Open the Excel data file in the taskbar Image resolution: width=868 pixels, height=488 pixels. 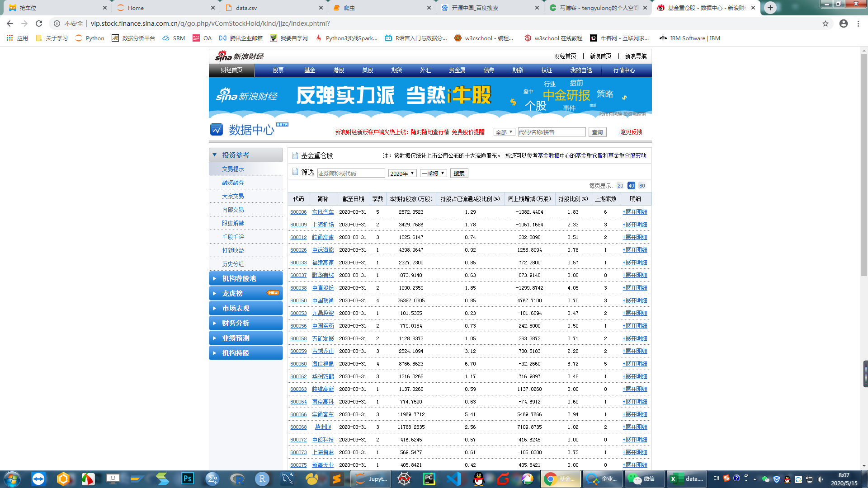pyautogui.click(x=687, y=479)
